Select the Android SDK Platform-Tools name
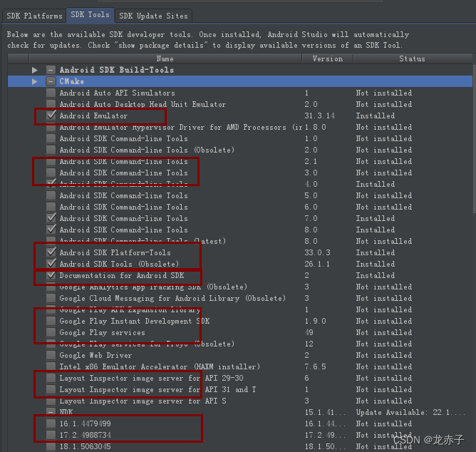 (115, 252)
